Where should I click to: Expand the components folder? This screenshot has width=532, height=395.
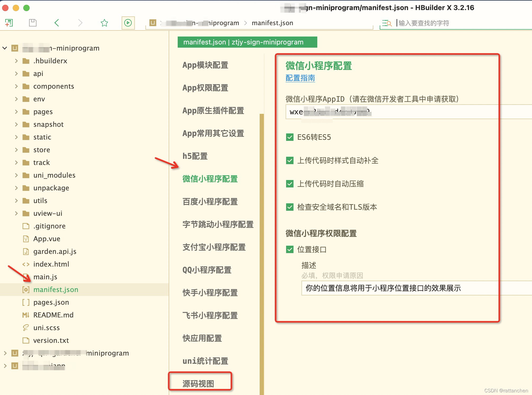click(16, 87)
